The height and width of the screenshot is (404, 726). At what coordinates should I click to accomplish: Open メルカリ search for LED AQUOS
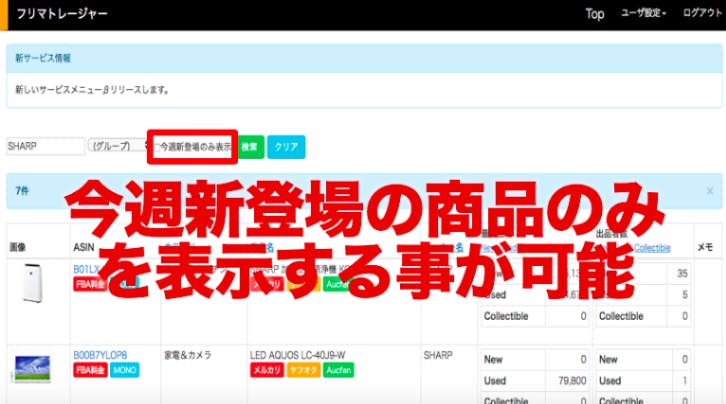tap(267, 370)
